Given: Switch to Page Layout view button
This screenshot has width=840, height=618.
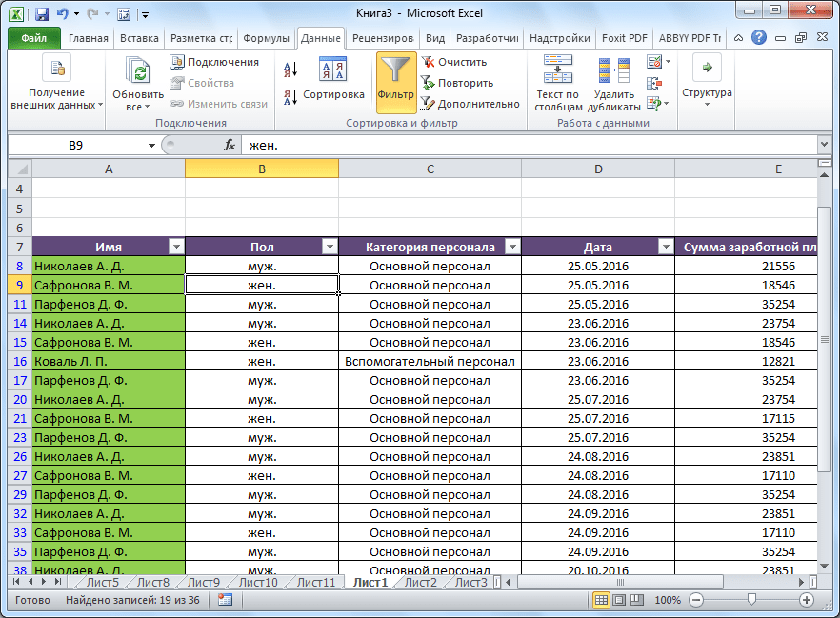Looking at the screenshot, I should [x=621, y=601].
